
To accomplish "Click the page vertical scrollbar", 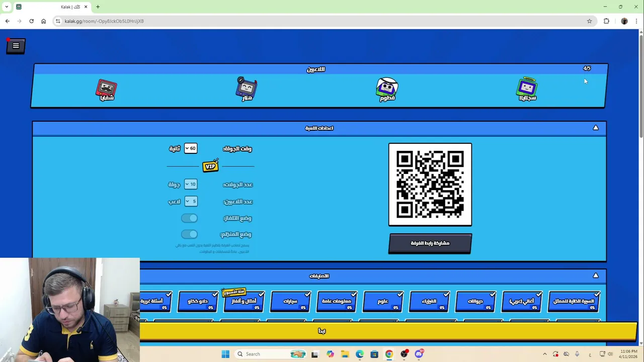I will tap(641, 85).
